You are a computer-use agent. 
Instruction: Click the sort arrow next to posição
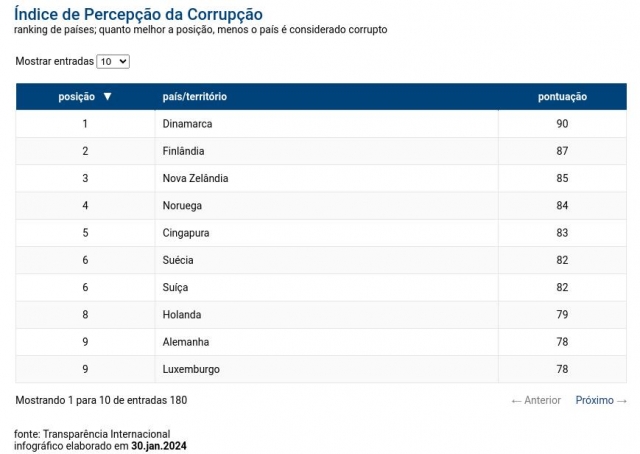coord(107,96)
